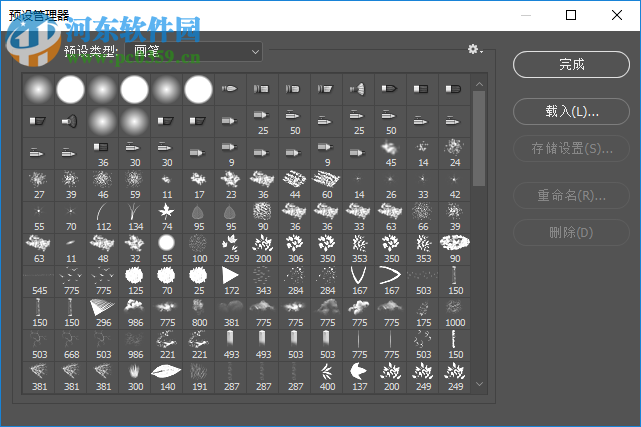
Task: Pick the brush preset sized 668
Action: pos(71,341)
